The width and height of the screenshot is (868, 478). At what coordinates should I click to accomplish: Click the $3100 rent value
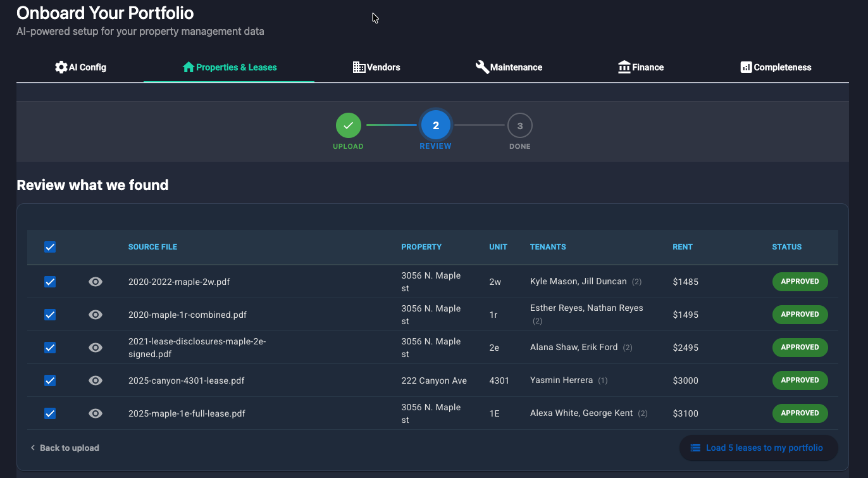point(685,413)
